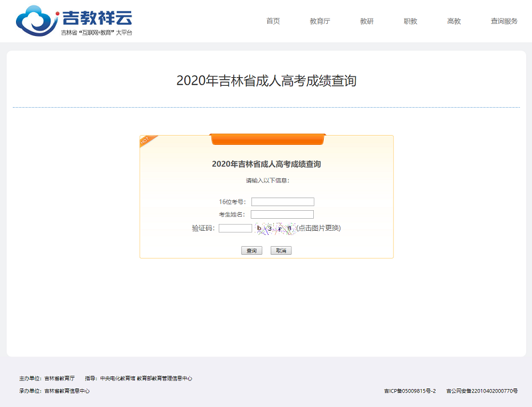Image resolution: width=532 pixels, height=407 pixels.
Task: Click the 吉林省教育厅 organizer text
Action: [x=59, y=378]
